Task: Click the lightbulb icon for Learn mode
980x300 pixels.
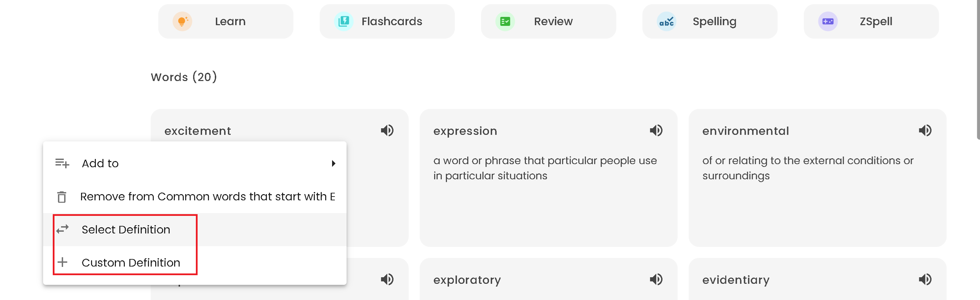Action: (x=182, y=21)
